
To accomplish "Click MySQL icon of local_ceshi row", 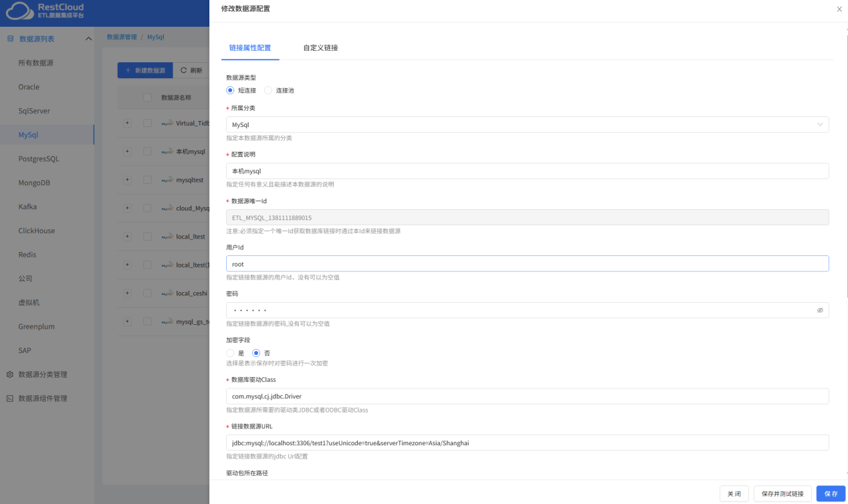I will [x=167, y=293].
